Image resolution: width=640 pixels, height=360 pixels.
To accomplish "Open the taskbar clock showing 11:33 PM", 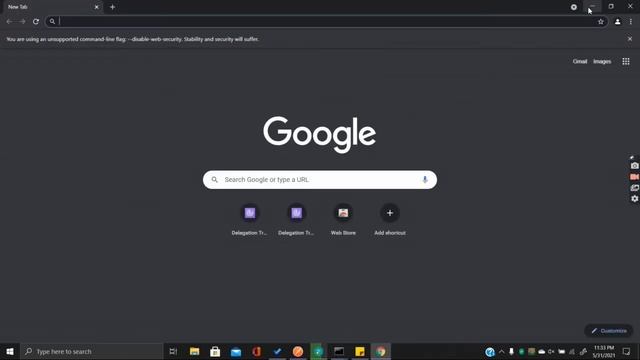I will coord(604,351).
